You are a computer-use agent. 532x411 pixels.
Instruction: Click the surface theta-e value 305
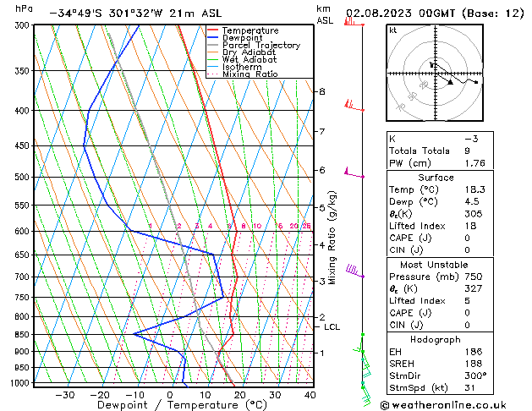[x=474, y=214]
